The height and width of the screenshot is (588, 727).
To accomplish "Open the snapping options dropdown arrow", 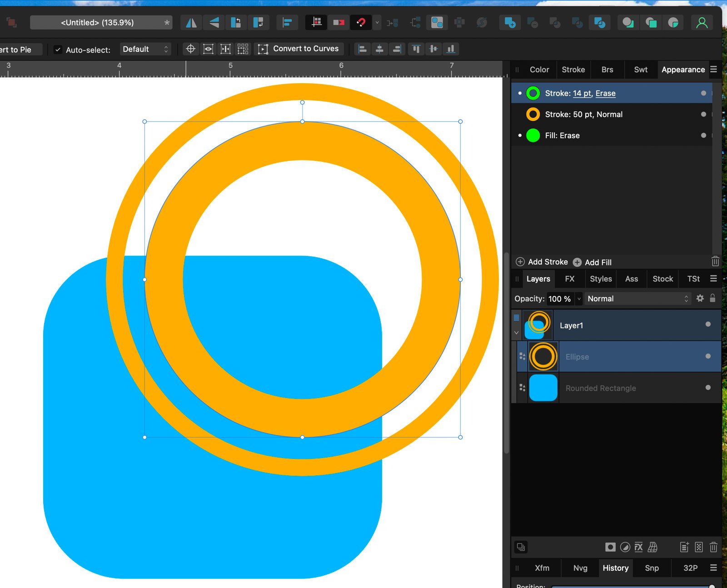I will (377, 22).
